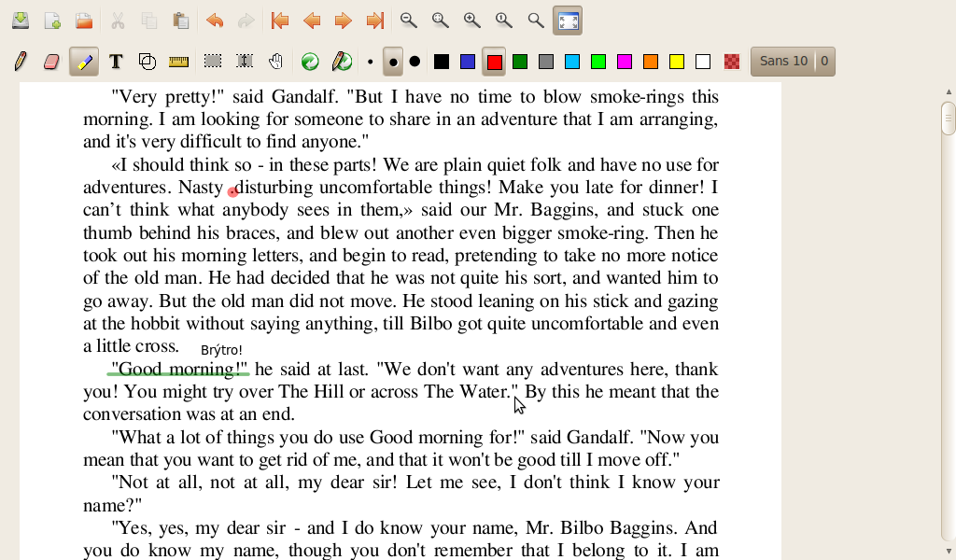Pick the white color swatch

point(703,62)
